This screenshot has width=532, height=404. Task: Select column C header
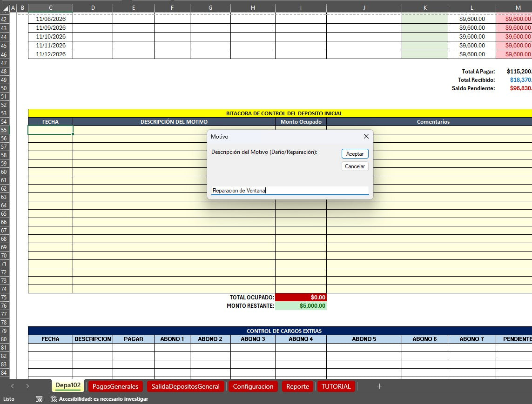click(50, 7)
